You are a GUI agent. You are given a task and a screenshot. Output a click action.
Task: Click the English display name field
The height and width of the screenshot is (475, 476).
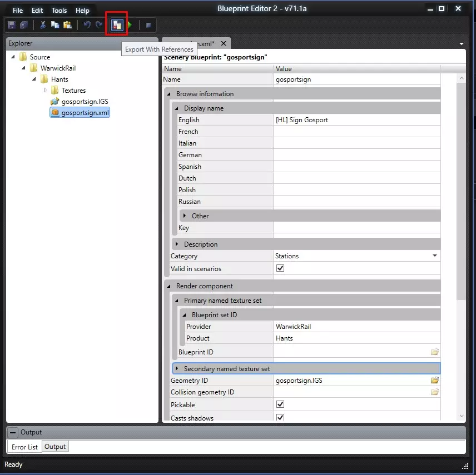356,120
